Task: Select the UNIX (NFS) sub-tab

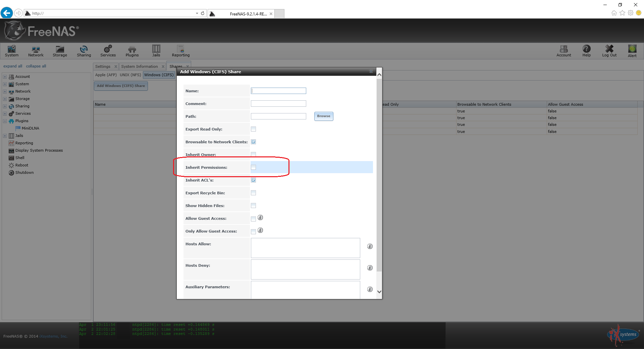Action: [130, 75]
